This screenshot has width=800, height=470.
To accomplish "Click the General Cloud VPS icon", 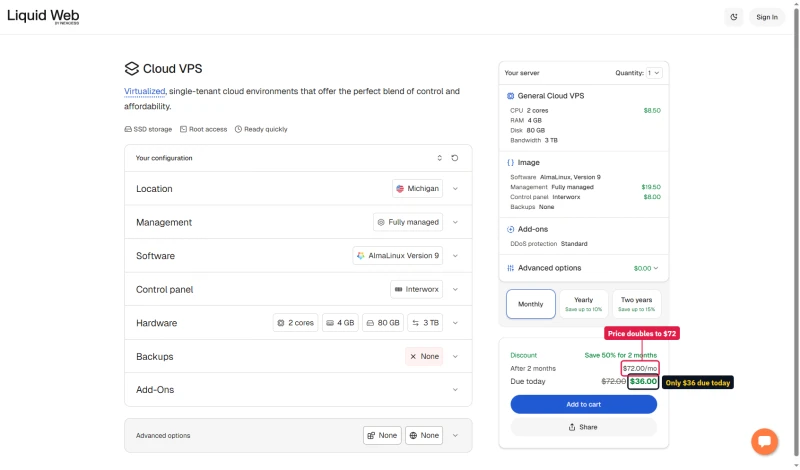I will click(510, 96).
